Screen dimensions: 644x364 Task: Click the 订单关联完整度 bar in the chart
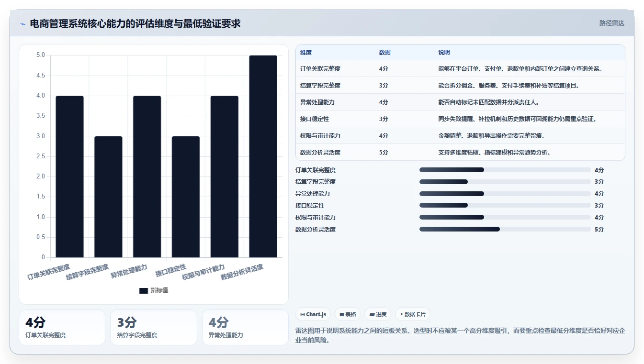click(x=69, y=176)
